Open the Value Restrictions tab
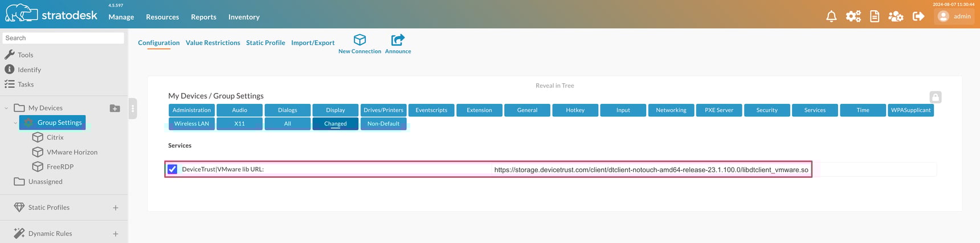This screenshot has height=243, width=980. click(x=213, y=43)
